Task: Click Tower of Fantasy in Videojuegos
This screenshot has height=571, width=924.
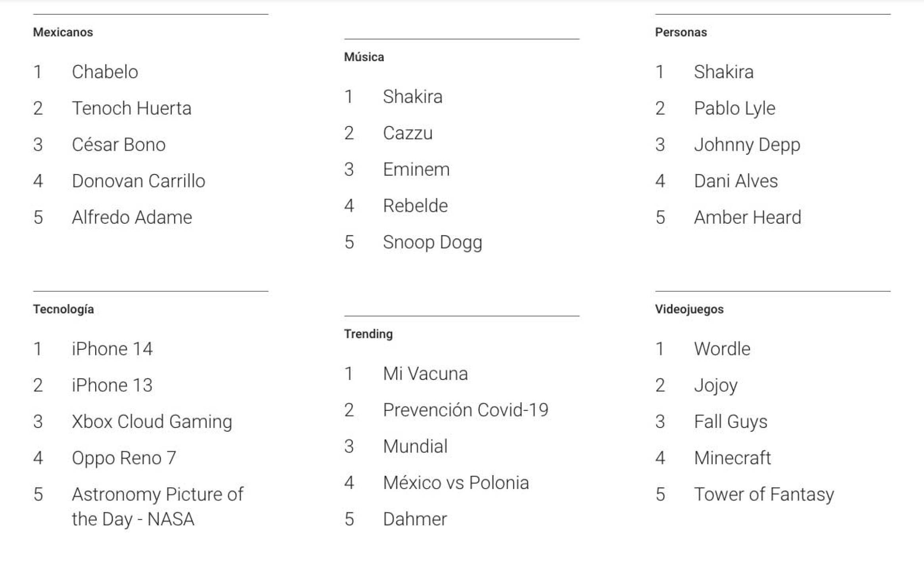Action: click(x=764, y=494)
